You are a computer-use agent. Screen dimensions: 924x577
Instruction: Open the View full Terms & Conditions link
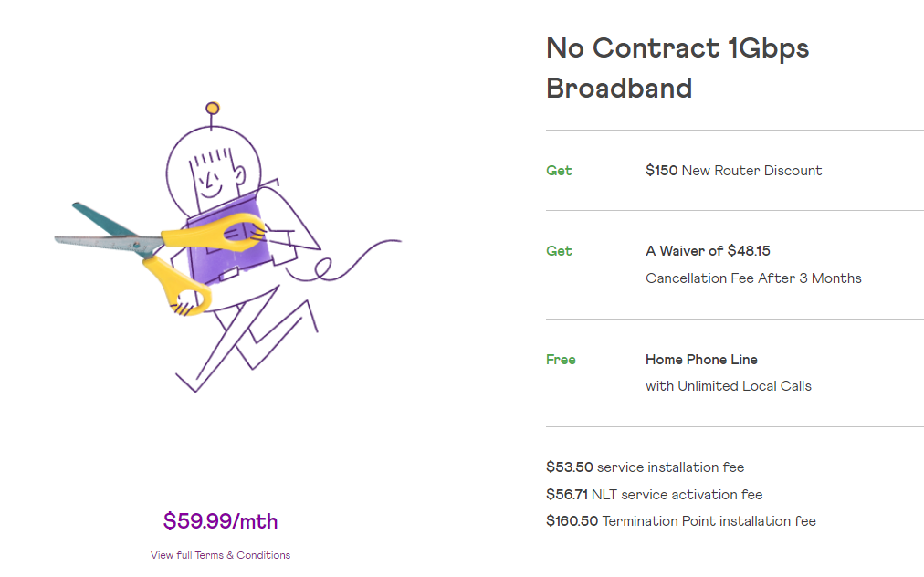(x=220, y=555)
